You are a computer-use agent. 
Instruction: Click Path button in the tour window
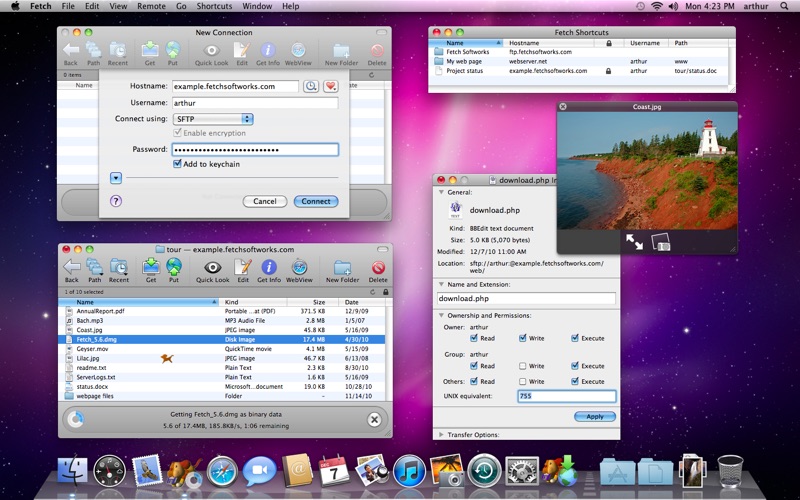coord(95,270)
